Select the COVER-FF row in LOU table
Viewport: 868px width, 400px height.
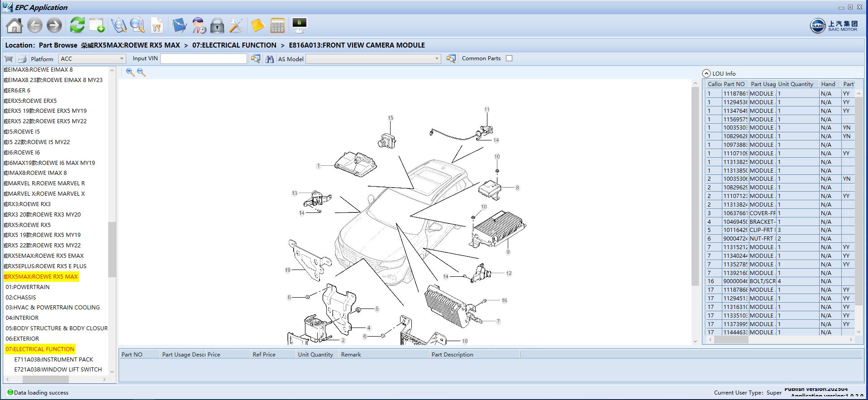780,213
